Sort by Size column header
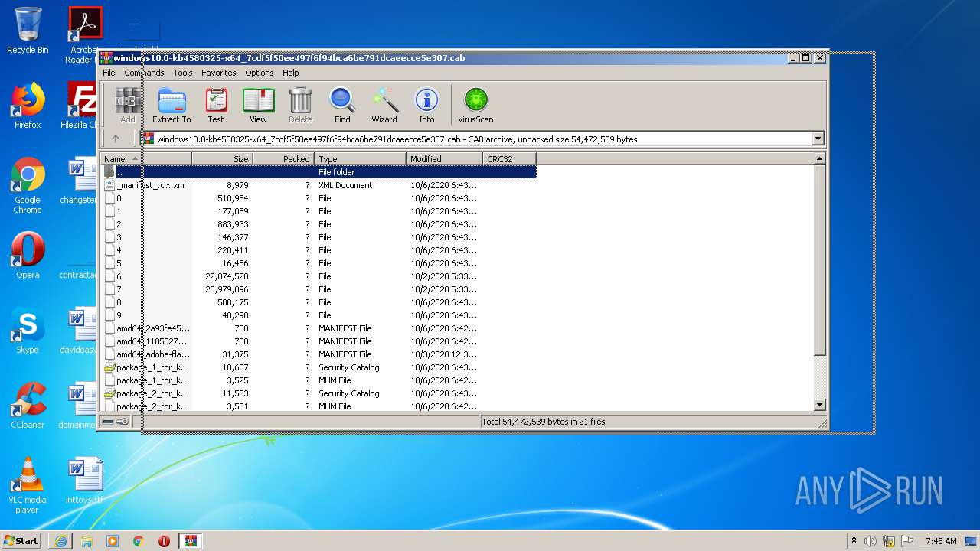The width and height of the screenshot is (980, 551). tap(222, 158)
